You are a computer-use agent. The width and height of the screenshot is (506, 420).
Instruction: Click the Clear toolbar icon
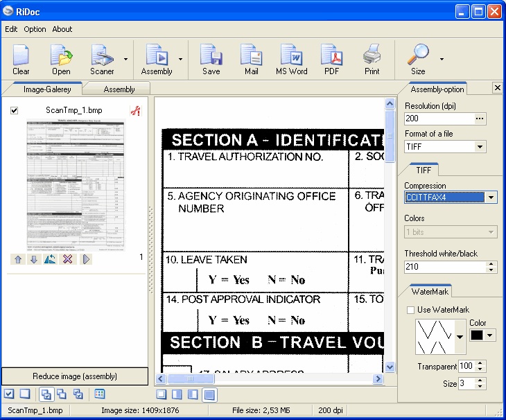click(21, 59)
